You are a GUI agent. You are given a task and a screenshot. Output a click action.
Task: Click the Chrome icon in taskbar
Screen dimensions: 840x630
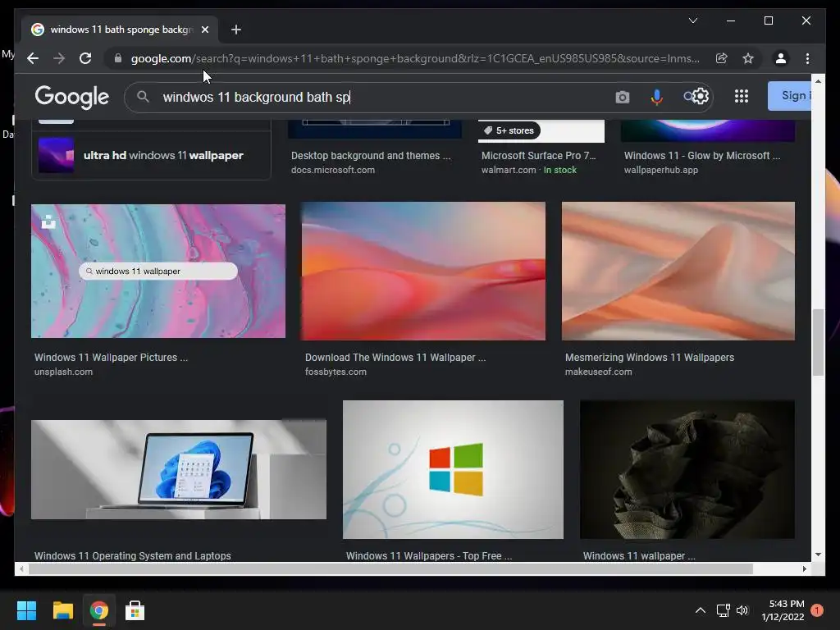98,610
